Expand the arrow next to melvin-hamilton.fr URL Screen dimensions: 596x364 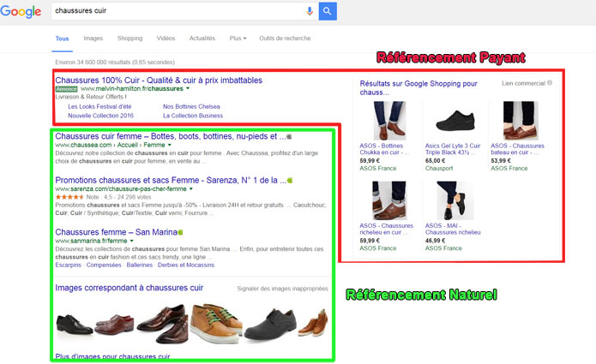tap(188, 89)
